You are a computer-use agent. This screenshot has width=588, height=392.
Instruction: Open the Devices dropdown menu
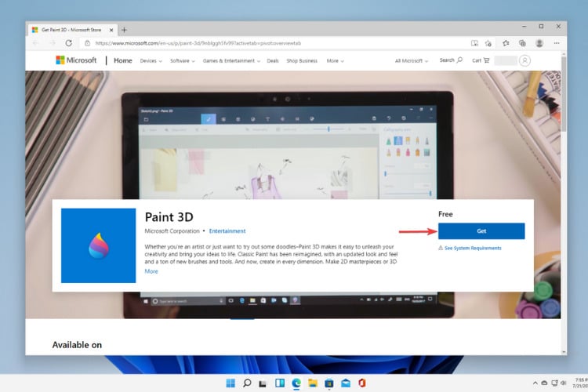point(150,60)
